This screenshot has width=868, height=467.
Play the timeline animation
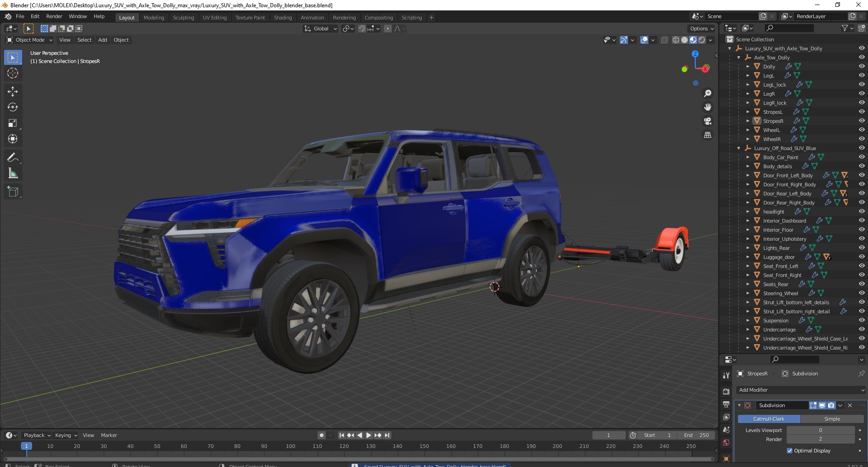[369, 435]
